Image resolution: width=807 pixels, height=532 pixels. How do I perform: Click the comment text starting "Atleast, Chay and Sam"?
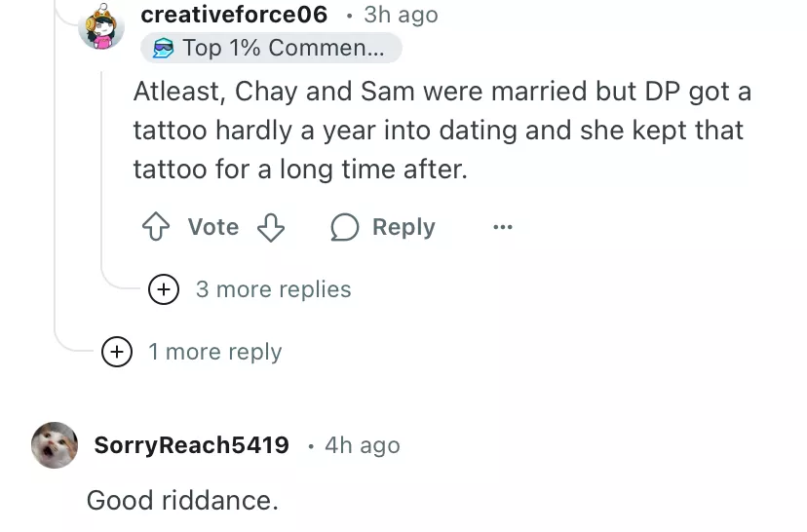[x=439, y=131]
